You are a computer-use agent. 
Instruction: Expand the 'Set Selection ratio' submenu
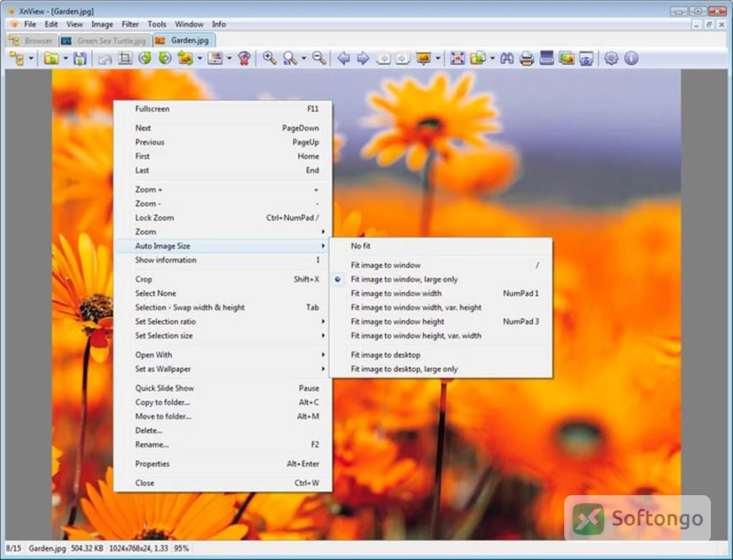[x=223, y=322]
